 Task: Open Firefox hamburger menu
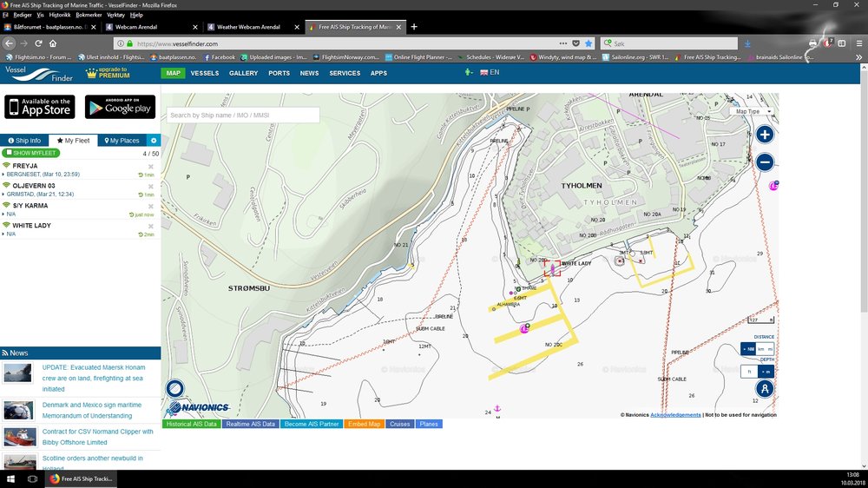(x=859, y=43)
